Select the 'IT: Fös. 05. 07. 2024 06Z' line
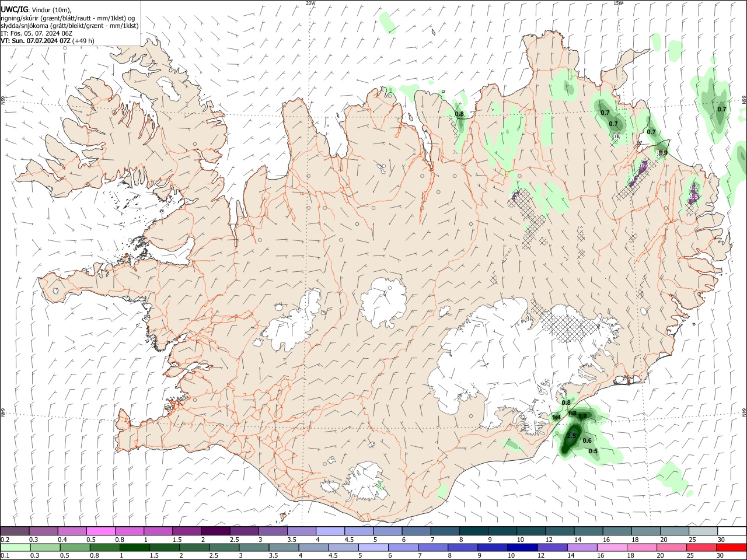The height and width of the screenshot is (560, 747). (36, 33)
